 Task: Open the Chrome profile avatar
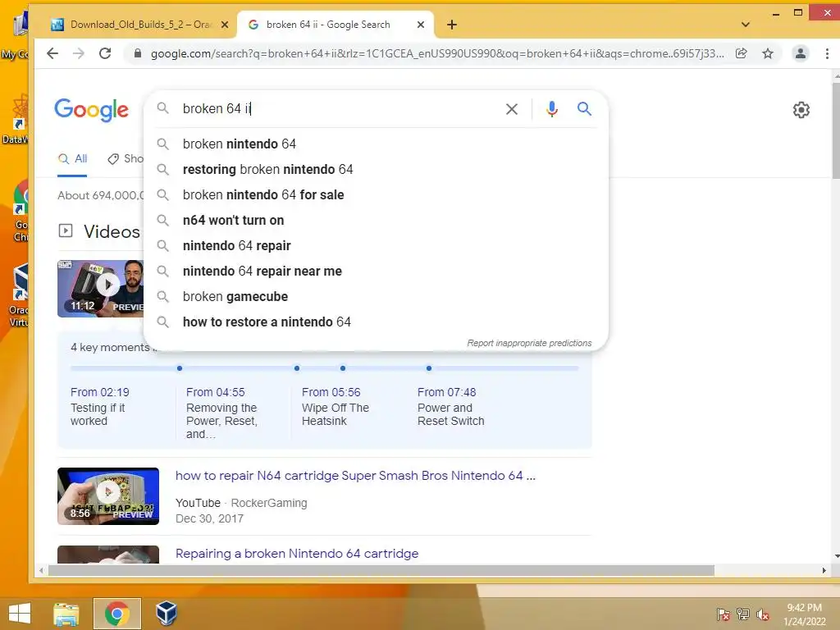(x=801, y=53)
